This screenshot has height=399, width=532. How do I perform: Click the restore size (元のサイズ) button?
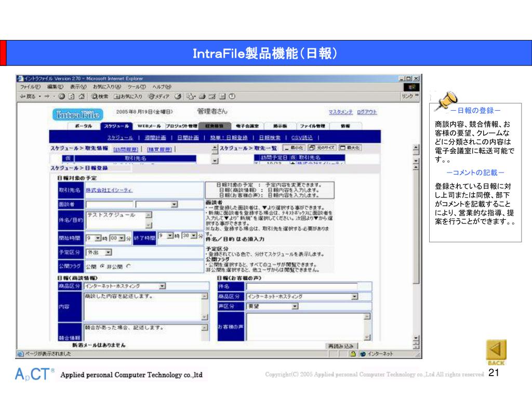pyautogui.click(x=322, y=148)
